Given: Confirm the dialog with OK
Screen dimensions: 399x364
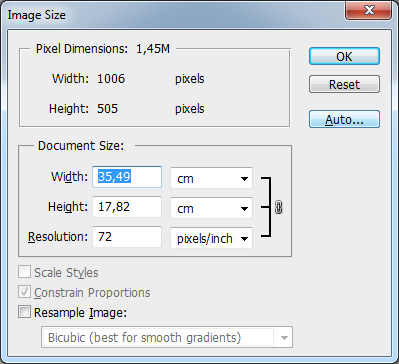Looking at the screenshot, I should pyautogui.click(x=344, y=56).
